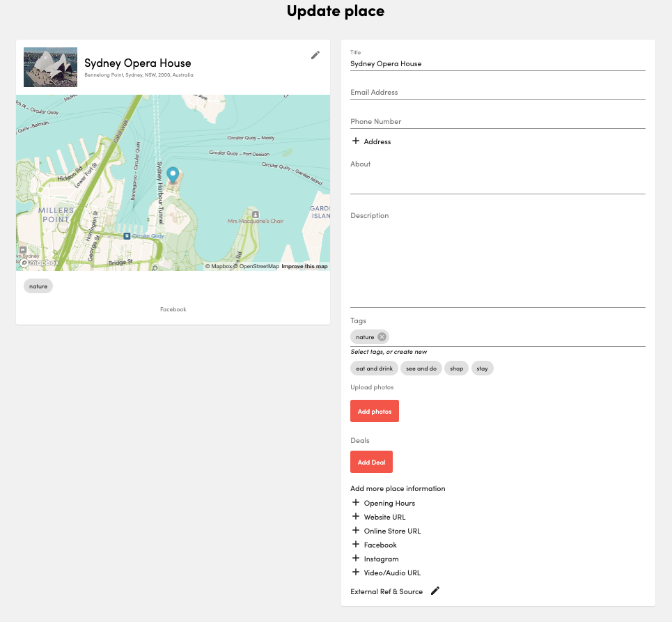Click the pencil edit icon on place card
This screenshot has width=672, height=622.
315,55
